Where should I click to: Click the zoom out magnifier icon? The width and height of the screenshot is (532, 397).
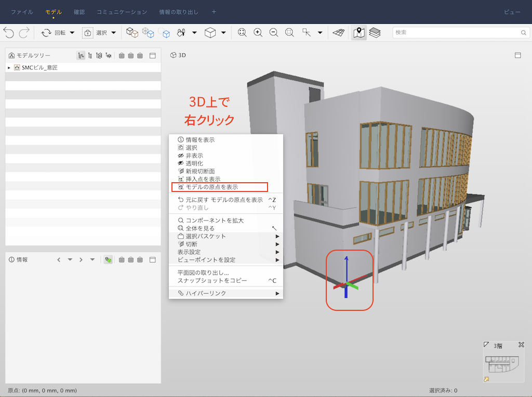pos(273,33)
